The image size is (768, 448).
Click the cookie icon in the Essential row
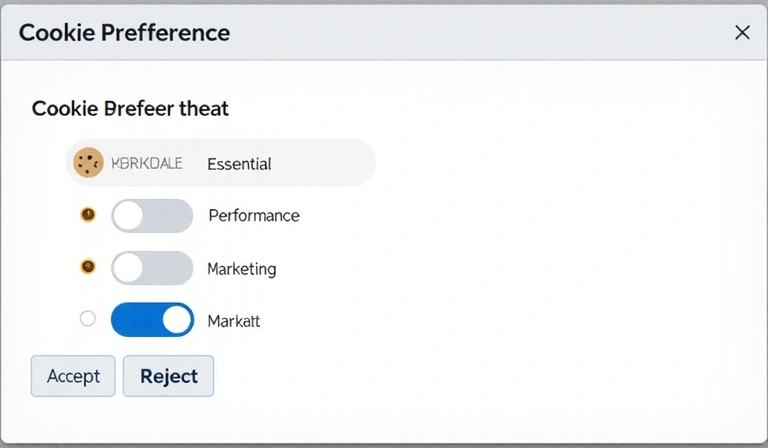tap(89, 163)
